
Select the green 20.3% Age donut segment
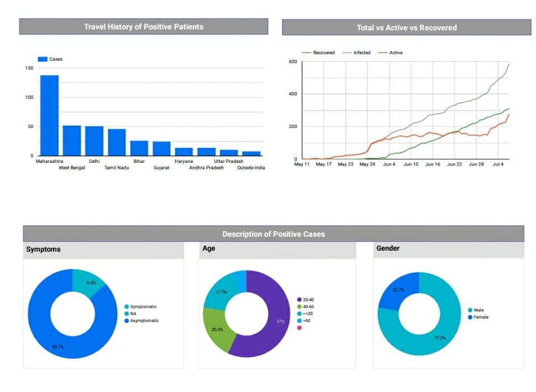pos(218,330)
